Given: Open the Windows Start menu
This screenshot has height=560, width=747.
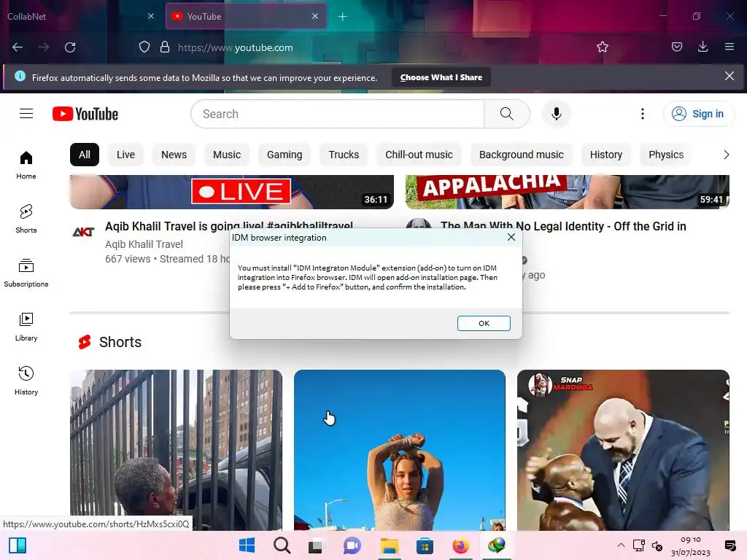Looking at the screenshot, I should point(247,545).
